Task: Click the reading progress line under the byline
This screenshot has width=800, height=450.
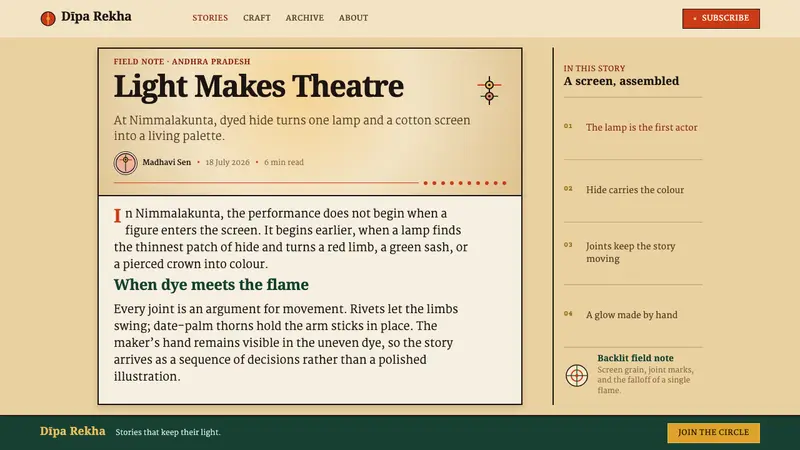Action: 310,183
